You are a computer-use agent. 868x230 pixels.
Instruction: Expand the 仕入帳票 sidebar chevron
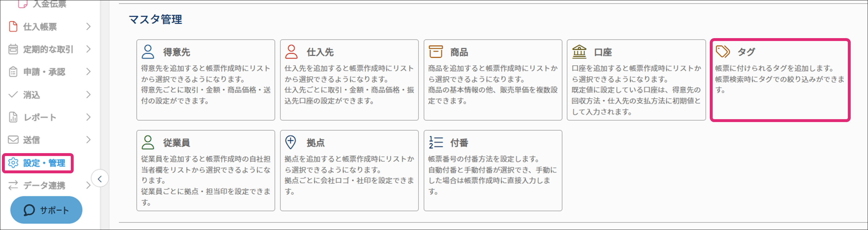click(88, 27)
